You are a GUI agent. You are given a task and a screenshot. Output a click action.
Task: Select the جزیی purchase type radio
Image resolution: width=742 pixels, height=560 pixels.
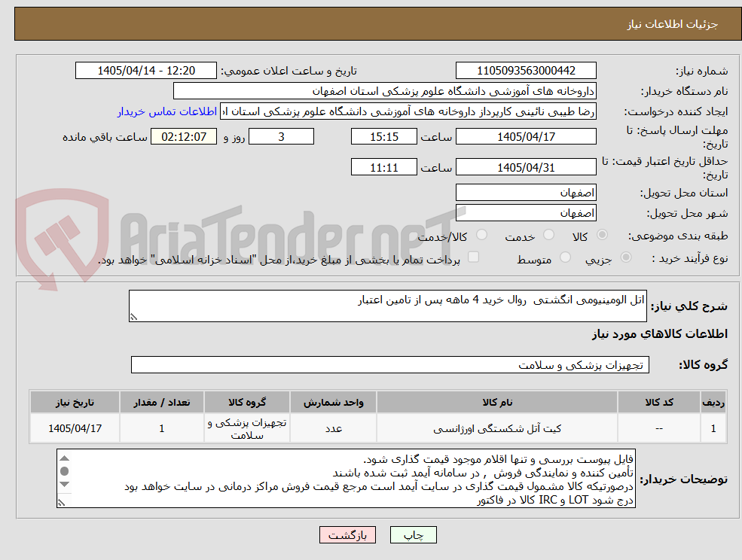pos(625,257)
